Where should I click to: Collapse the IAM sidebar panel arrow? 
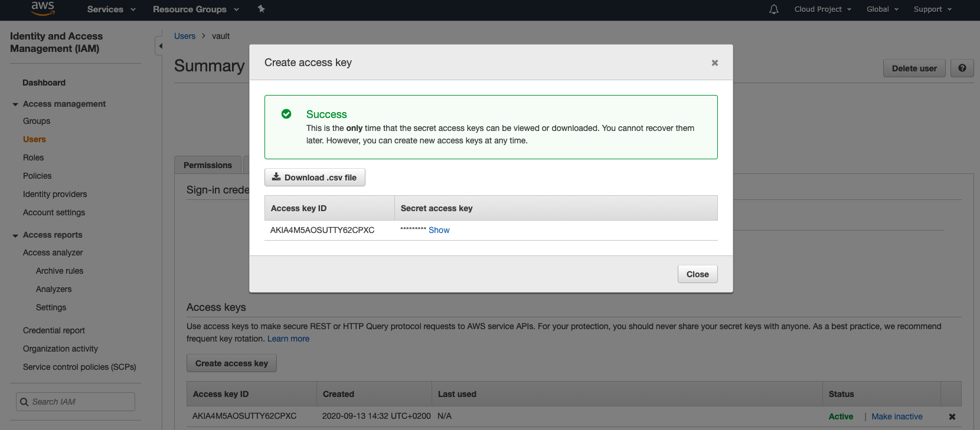159,46
